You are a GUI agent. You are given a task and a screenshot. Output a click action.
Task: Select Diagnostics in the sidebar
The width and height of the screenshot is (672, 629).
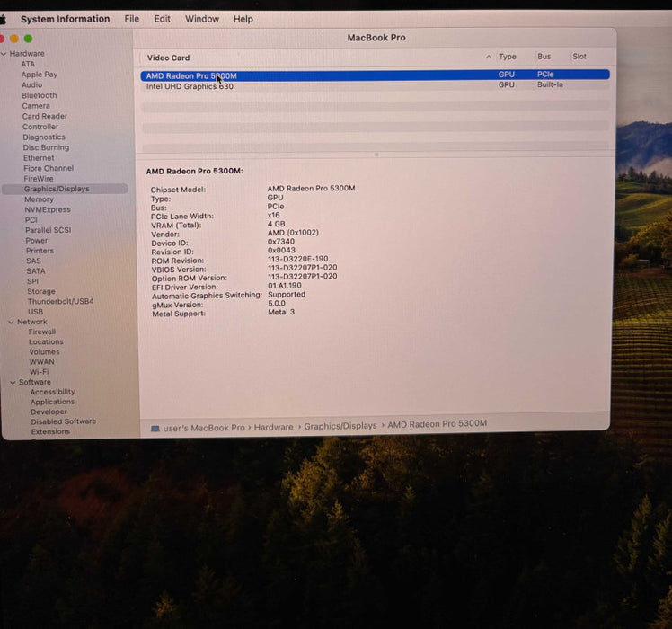point(44,137)
